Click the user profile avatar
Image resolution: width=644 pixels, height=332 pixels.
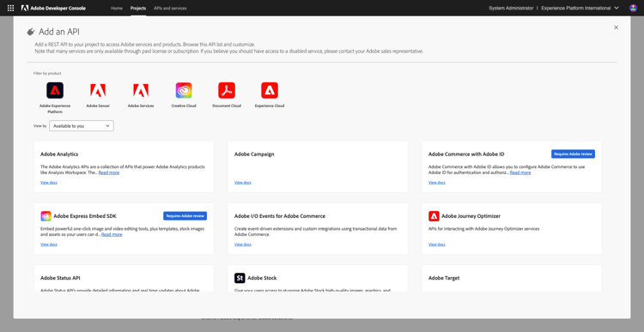point(633,8)
